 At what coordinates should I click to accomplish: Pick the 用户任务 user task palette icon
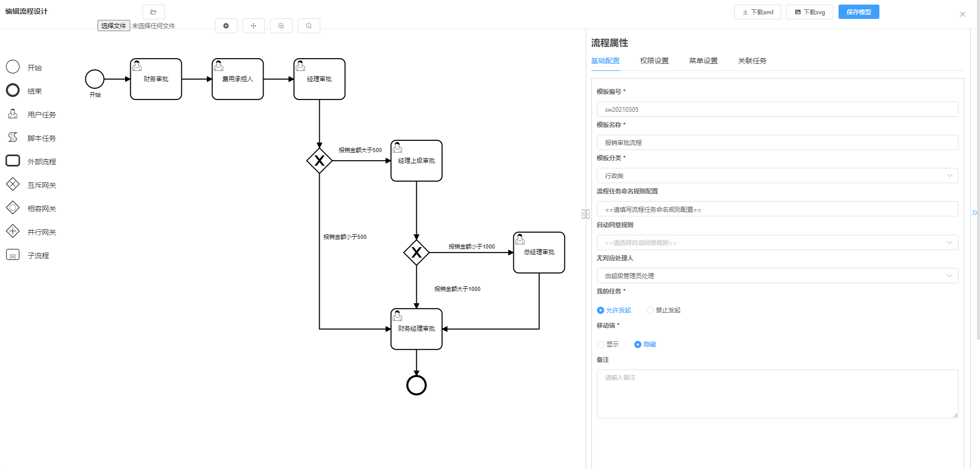(x=13, y=114)
